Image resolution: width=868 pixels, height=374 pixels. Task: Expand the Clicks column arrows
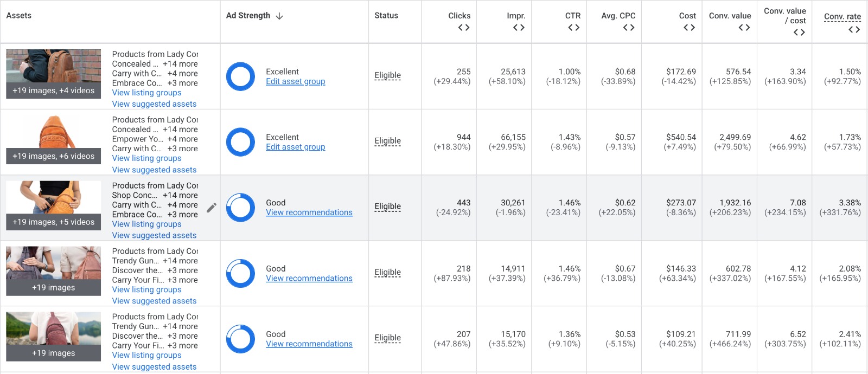click(x=464, y=28)
